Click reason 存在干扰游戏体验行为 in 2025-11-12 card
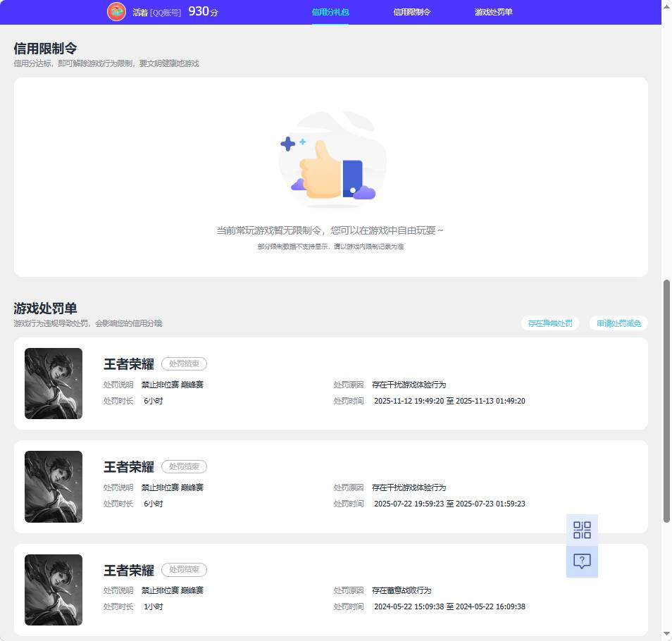The image size is (672, 641). (x=409, y=385)
